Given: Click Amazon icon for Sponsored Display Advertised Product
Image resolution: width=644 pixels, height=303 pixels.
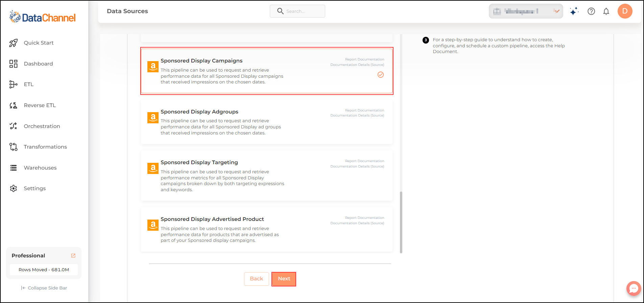Looking at the screenshot, I should 153,225.
